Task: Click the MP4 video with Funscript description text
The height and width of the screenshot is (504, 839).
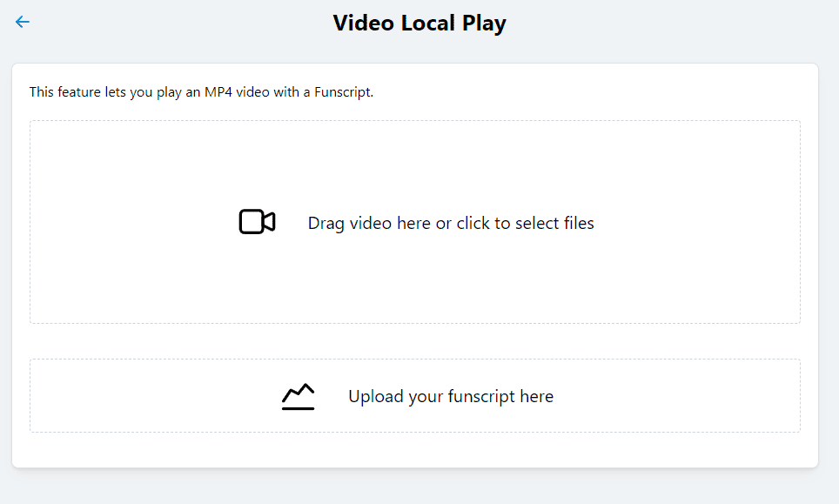Action: click(x=201, y=92)
